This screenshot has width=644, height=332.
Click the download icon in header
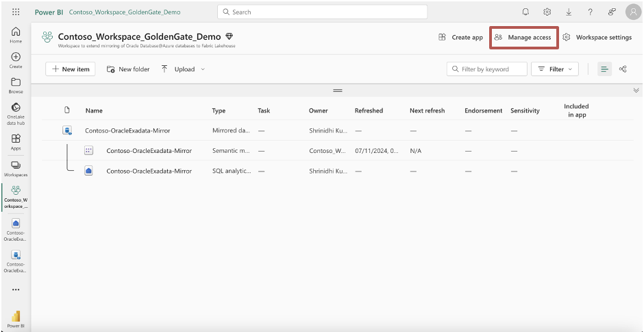tap(569, 12)
